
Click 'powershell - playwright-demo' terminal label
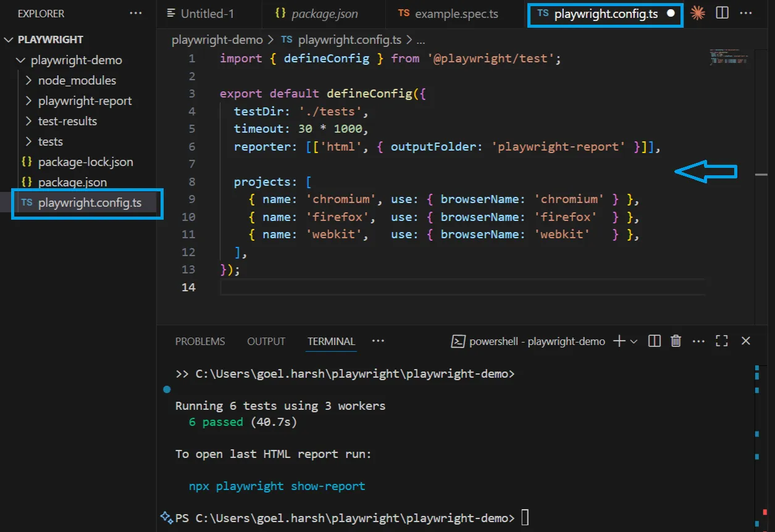pyautogui.click(x=537, y=341)
